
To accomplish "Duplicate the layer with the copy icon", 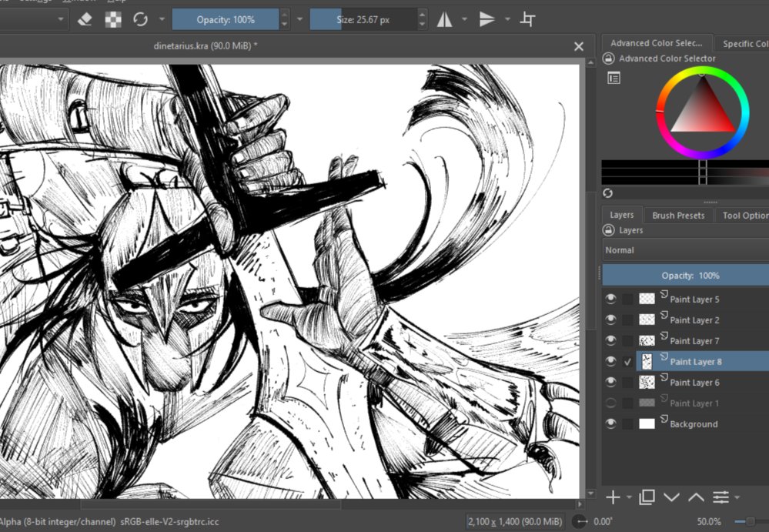I will pos(647,497).
